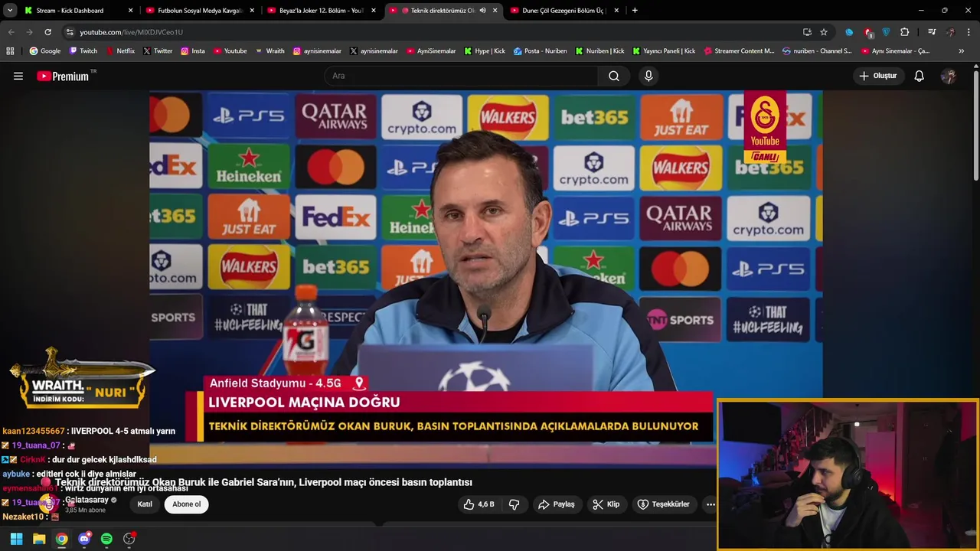
Task: Click the search magnifier button
Action: (x=614, y=76)
